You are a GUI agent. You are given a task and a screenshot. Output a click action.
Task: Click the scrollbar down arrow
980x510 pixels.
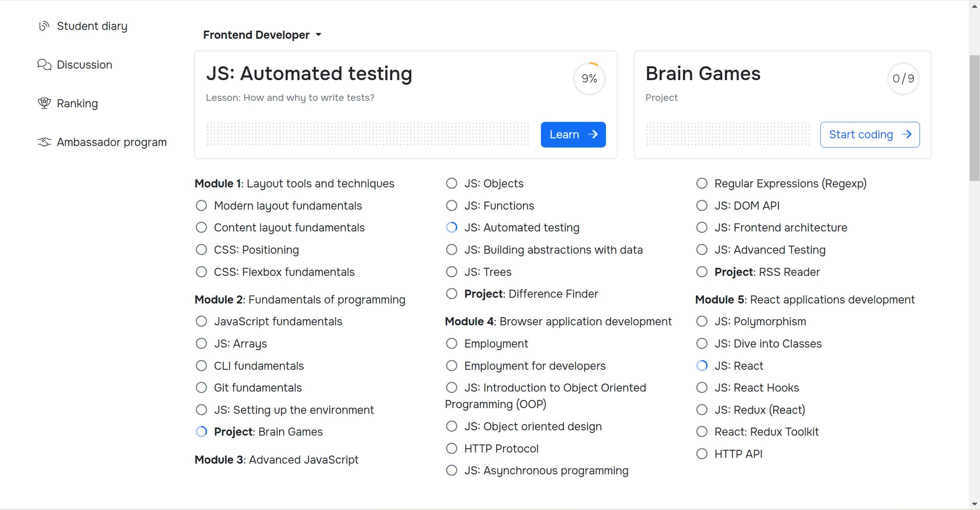point(975,504)
